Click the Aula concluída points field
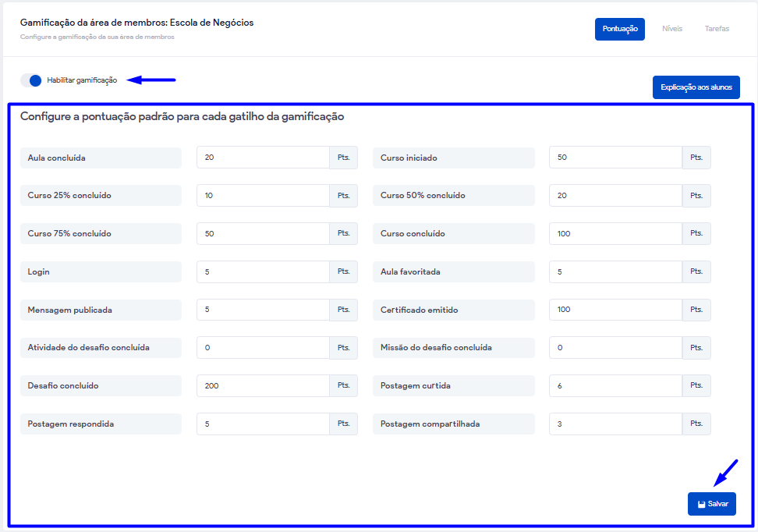This screenshot has height=532, width=758. point(263,158)
